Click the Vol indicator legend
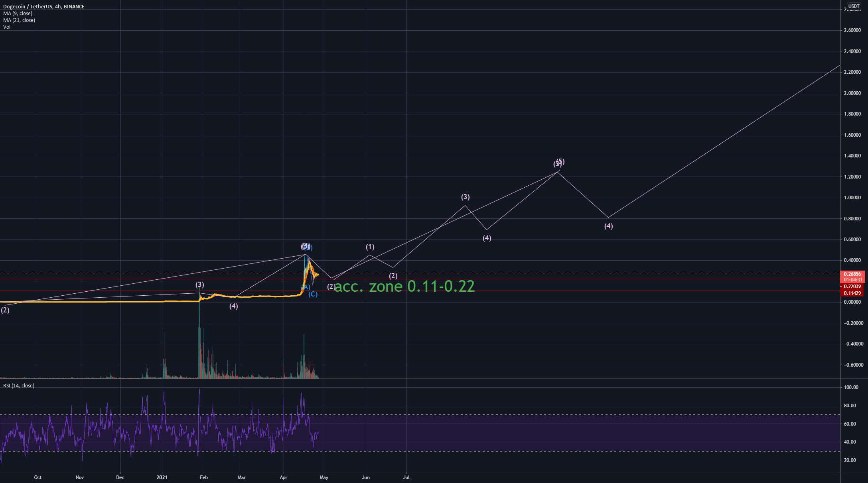The height and width of the screenshot is (483, 868). pos(7,27)
